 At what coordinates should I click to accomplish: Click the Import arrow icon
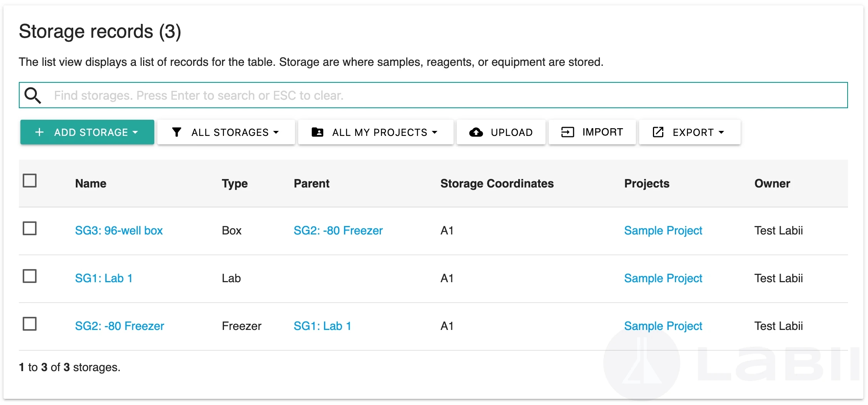(x=568, y=132)
